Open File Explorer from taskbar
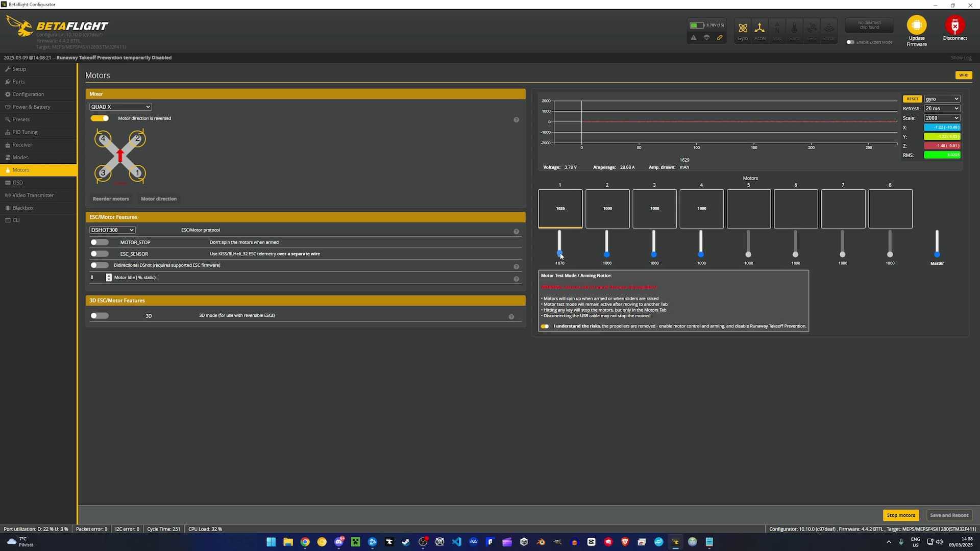Screen dimensions: 980x551 pos(288,542)
